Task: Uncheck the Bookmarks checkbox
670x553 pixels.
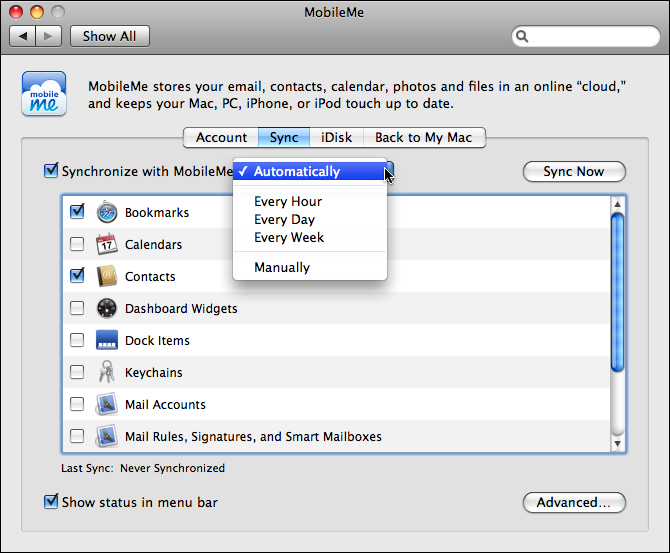Action: pyautogui.click(x=77, y=212)
